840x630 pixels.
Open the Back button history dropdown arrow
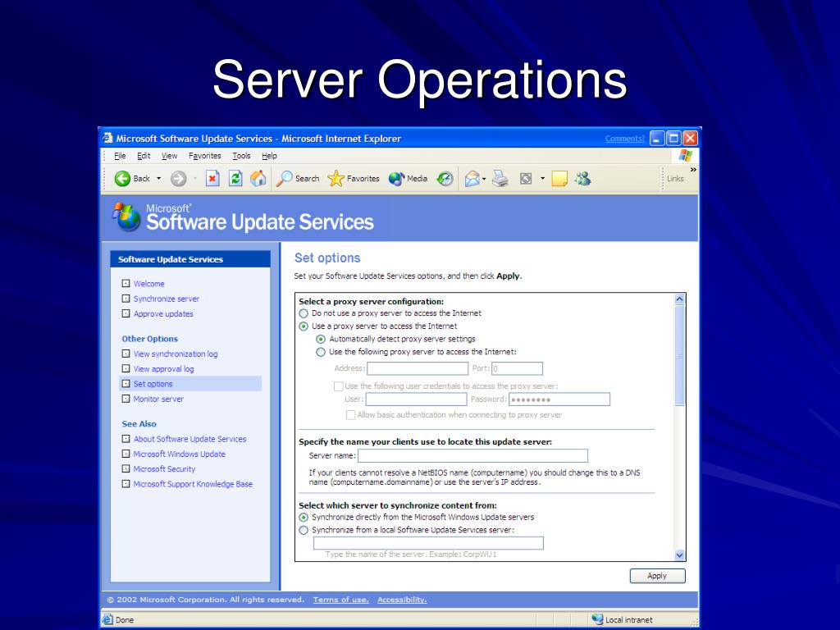click(158, 178)
